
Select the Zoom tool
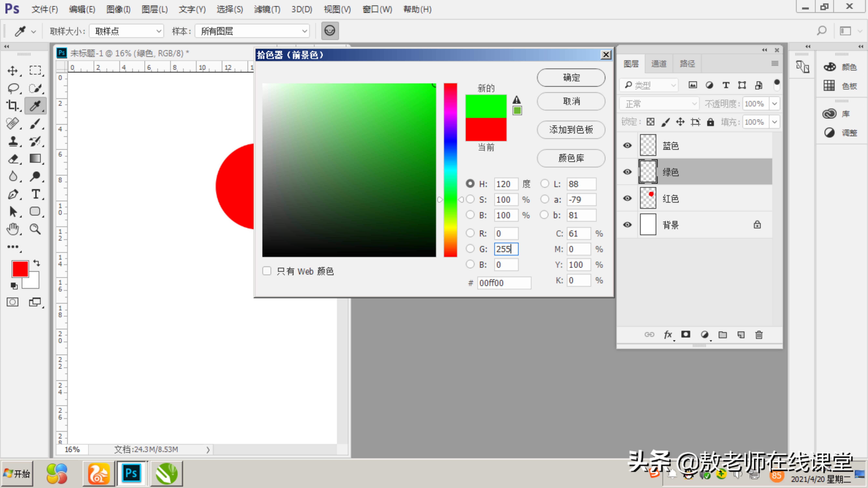pos(35,229)
